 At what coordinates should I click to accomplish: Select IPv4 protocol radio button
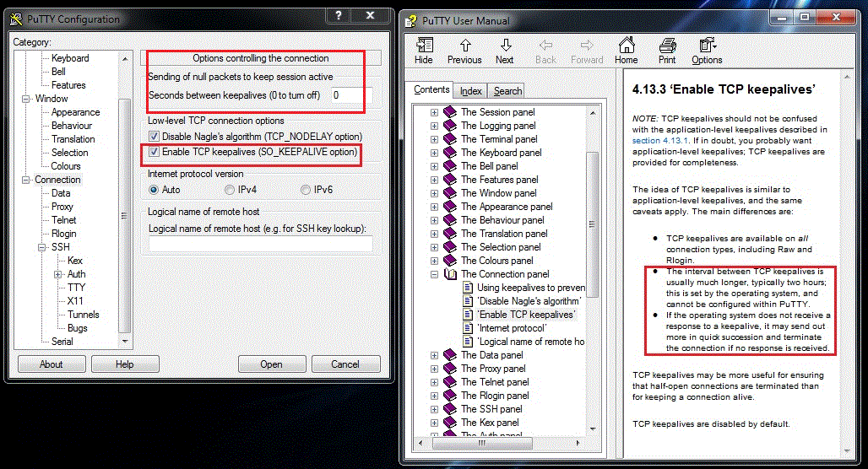pos(229,190)
